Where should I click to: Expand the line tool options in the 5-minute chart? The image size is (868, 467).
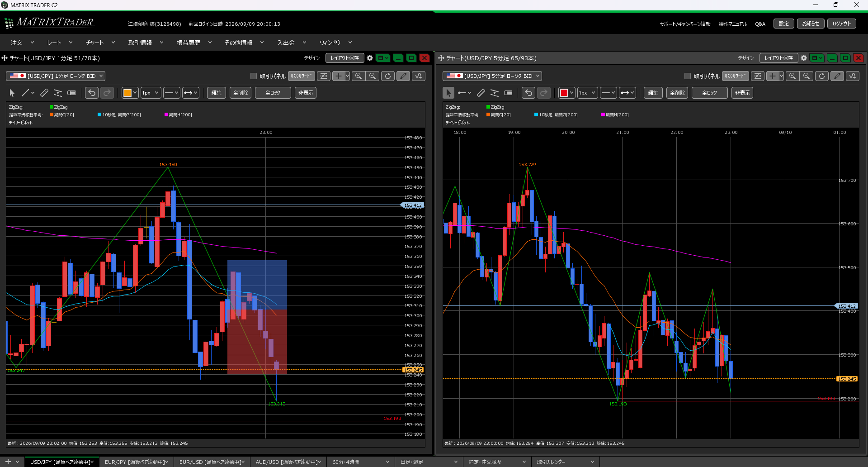point(470,93)
